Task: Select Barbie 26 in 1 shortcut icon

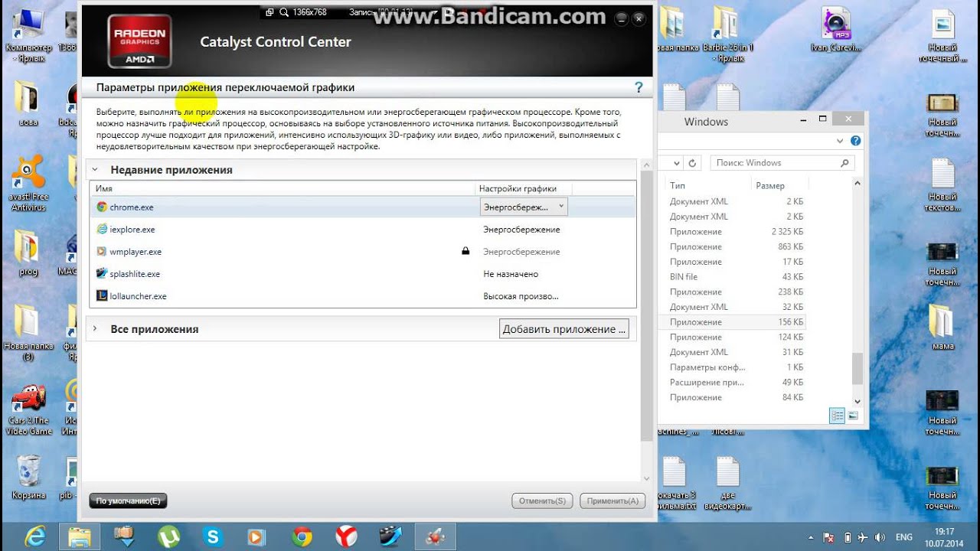Action: (x=729, y=34)
